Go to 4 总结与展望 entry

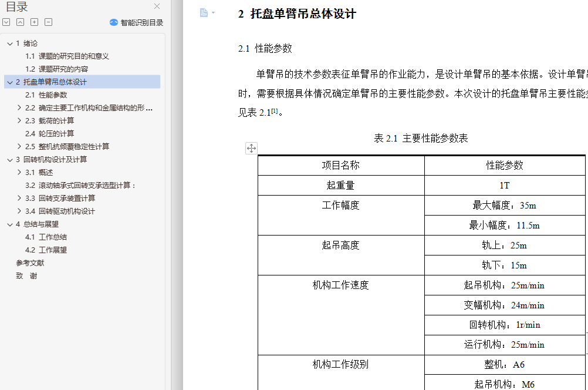coord(37,224)
